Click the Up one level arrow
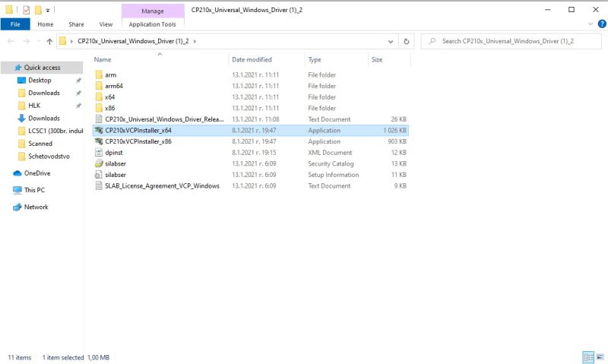Image resolution: width=608 pixels, height=364 pixels. [49, 41]
